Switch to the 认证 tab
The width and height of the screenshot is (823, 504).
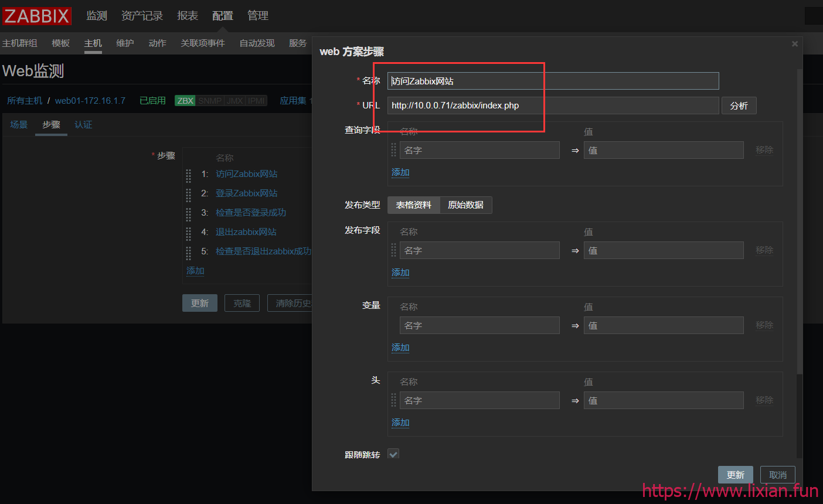pos(83,124)
